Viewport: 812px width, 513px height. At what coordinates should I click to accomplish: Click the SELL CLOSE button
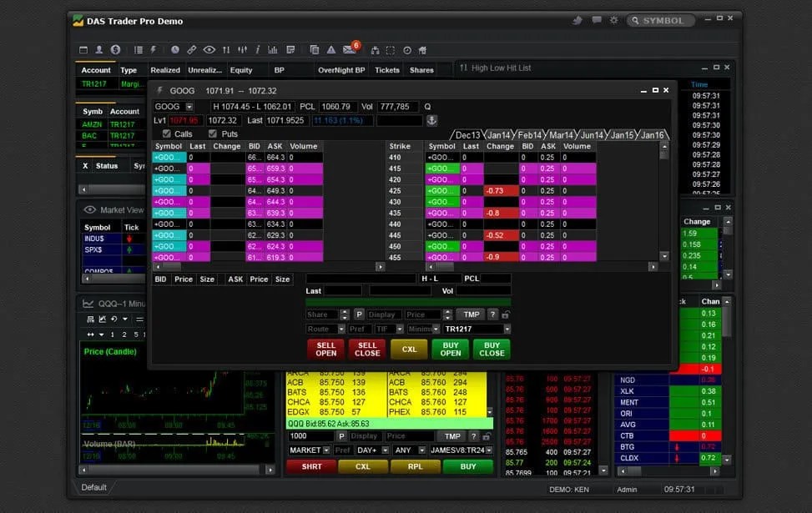pyautogui.click(x=367, y=349)
